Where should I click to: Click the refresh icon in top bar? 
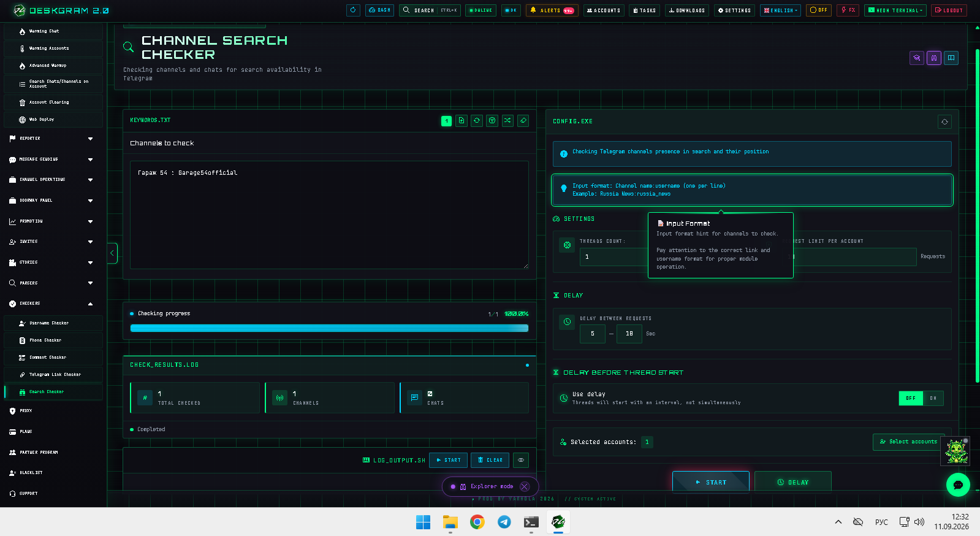click(353, 10)
